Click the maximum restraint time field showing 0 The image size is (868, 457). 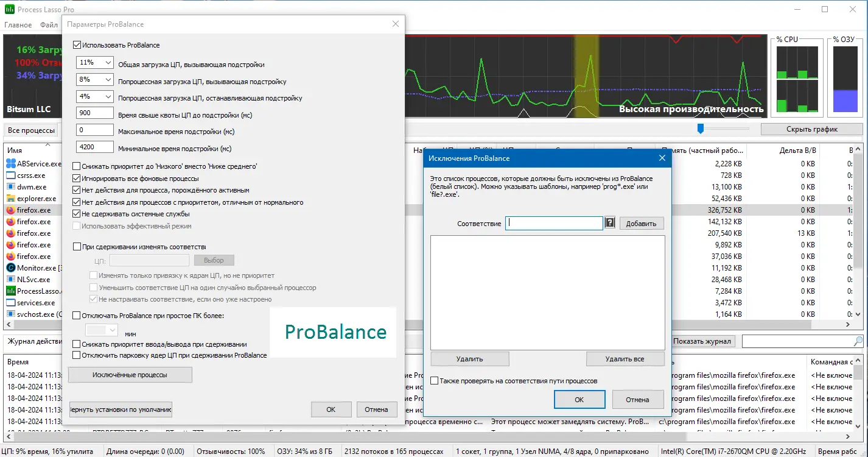pyautogui.click(x=95, y=130)
